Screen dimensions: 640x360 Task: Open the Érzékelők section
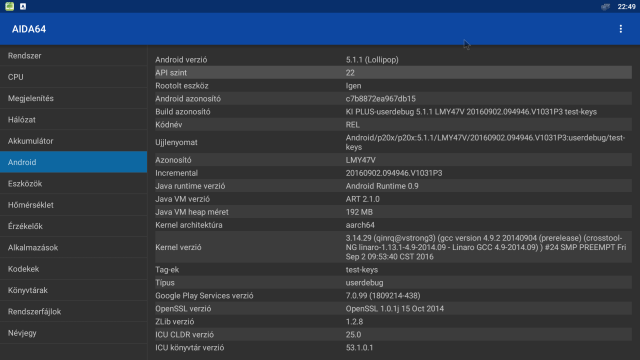73,226
